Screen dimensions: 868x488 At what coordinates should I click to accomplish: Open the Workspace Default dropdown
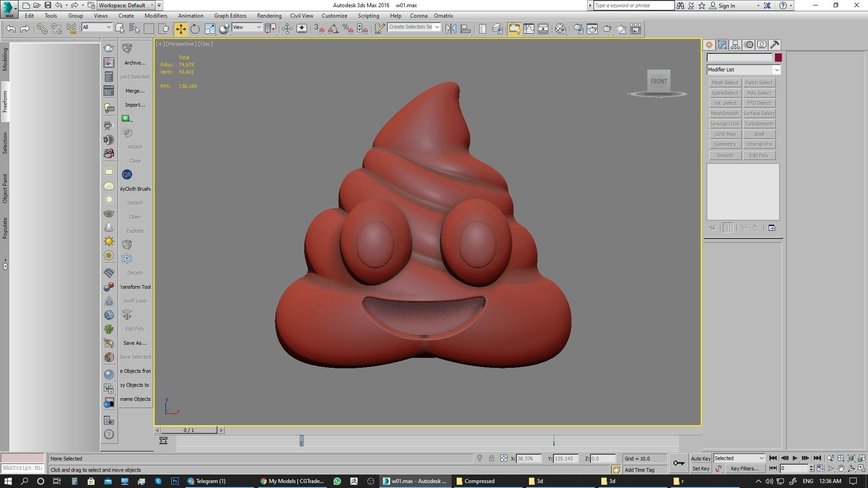point(127,5)
